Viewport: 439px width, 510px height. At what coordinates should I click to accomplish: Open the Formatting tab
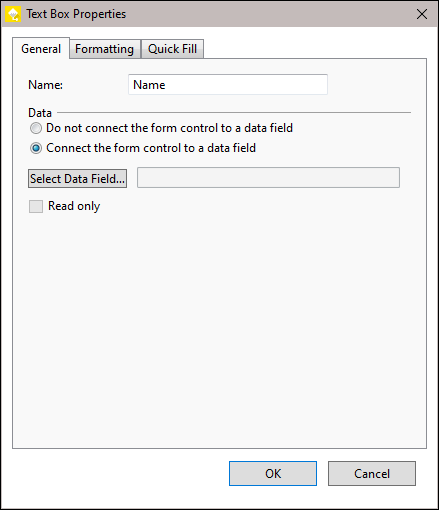(x=105, y=49)
